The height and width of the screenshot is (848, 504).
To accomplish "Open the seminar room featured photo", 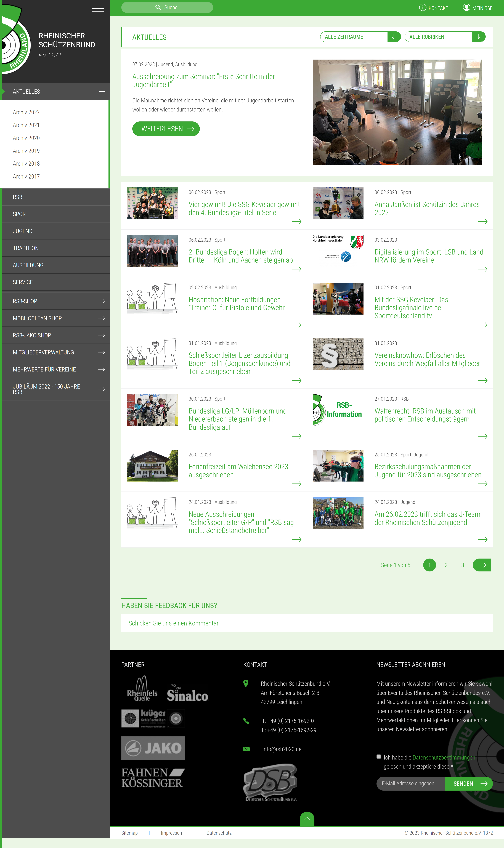I will coord(397,112).
